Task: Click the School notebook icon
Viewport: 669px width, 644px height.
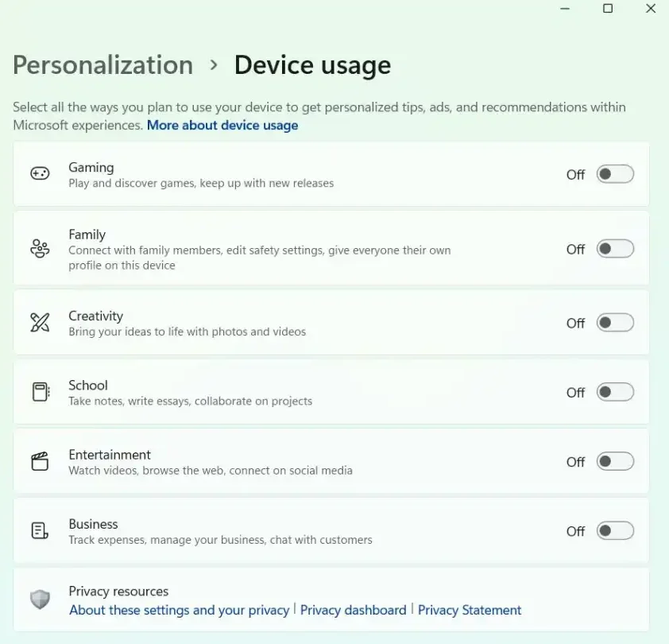Action: (40, 391)
